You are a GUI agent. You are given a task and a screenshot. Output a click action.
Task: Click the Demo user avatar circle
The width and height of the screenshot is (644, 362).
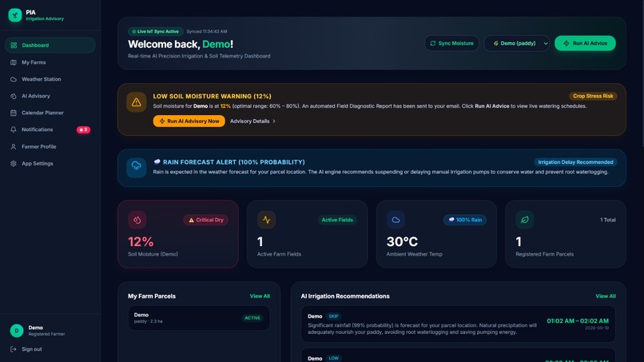tap(17, 330)
